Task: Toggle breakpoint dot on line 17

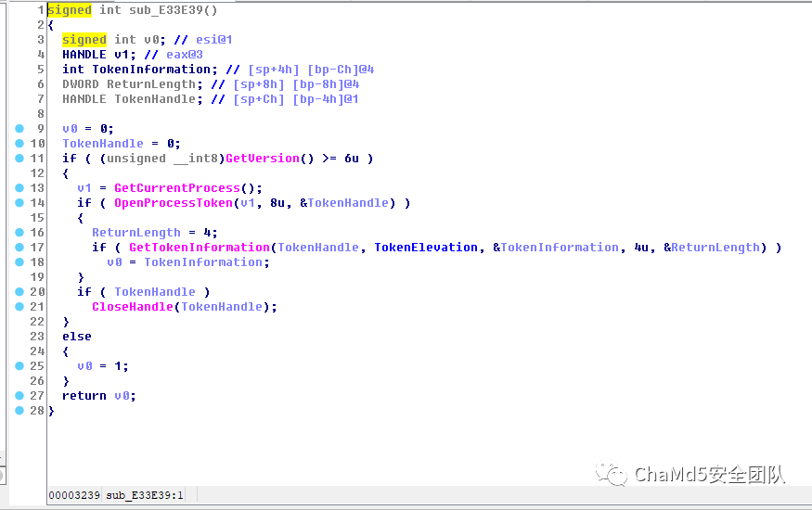Action: point(19,248)
